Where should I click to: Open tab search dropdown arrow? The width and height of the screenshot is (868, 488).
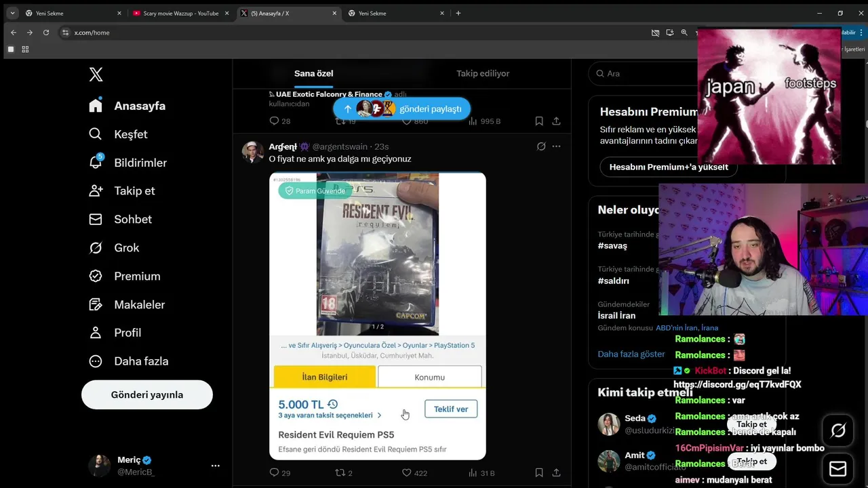coord(12,13)
